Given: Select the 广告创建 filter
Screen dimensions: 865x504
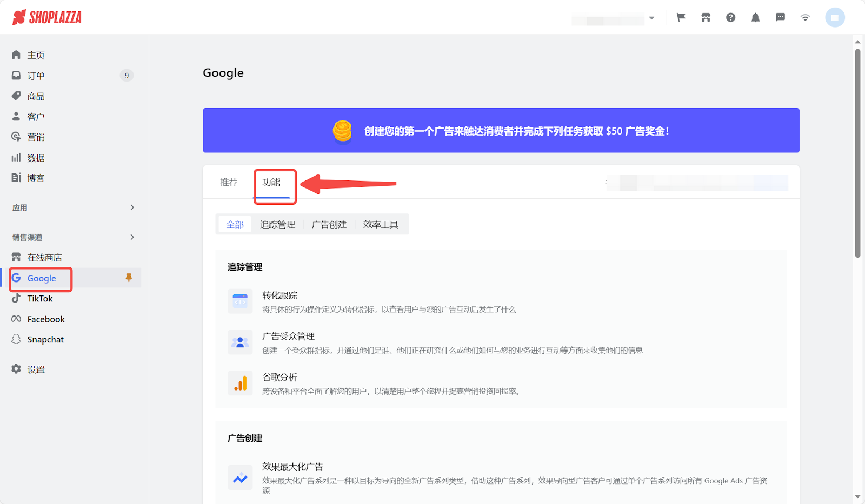Looking at the screenshot, I should click(x=329, y=224).
